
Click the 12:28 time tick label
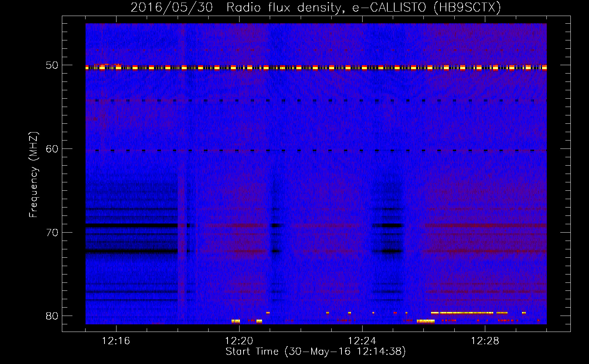point(485,341)
